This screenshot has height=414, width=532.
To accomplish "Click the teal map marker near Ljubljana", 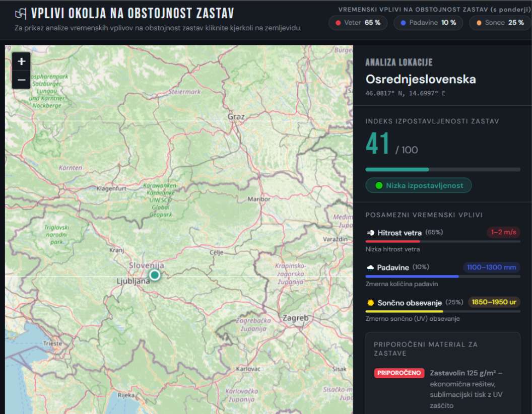I will tap(155, 274).
